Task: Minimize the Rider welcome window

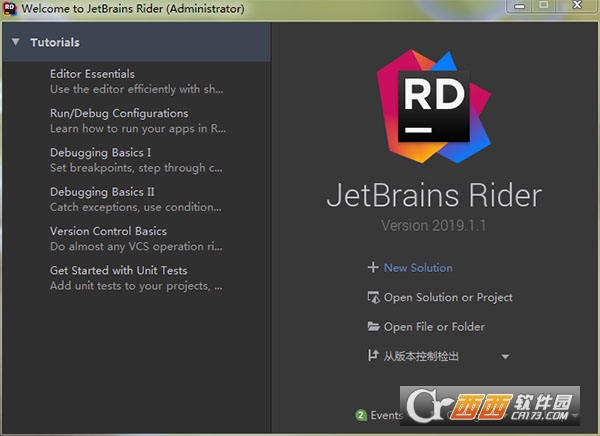Action: [x=519, y=6]
